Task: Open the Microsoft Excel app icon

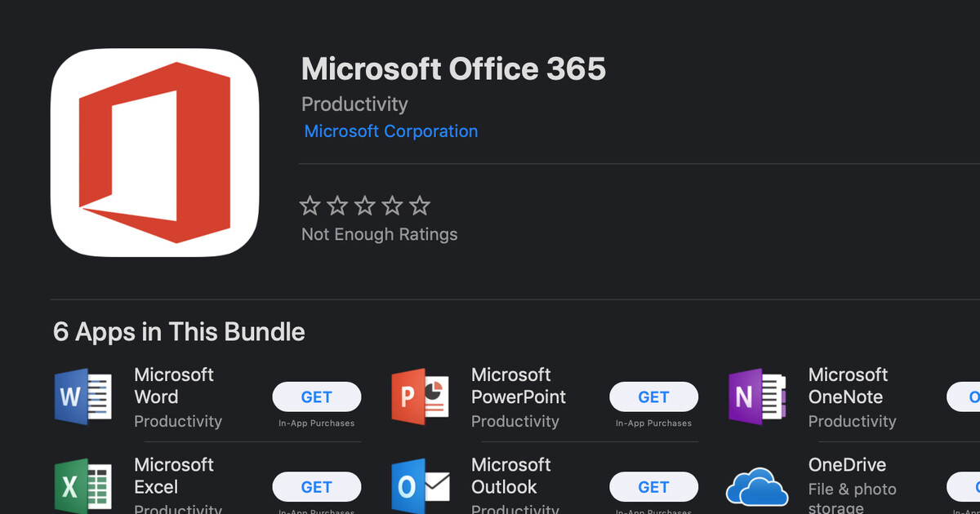Action: [82, 487]
